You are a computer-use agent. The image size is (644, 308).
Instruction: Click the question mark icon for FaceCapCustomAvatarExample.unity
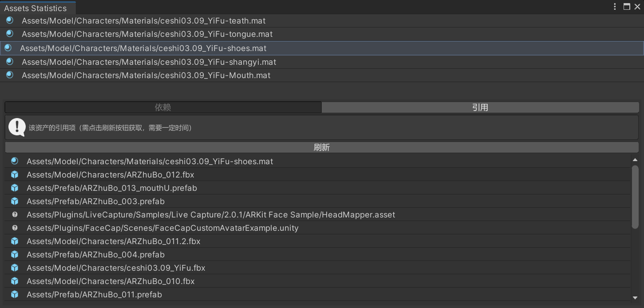tap(15, 228)
